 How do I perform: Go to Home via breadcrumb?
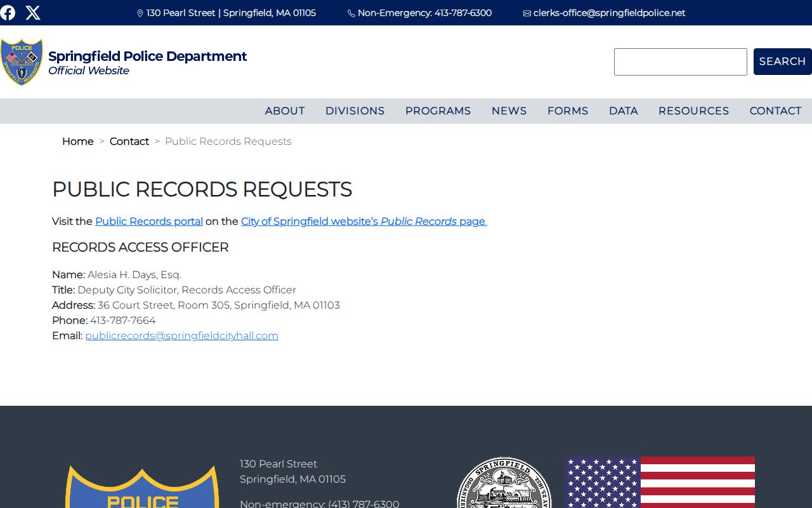(78, 142)
